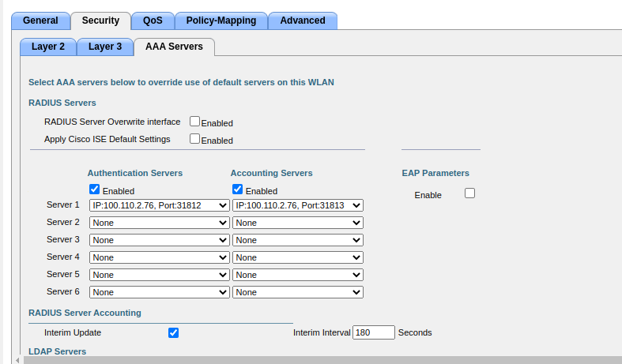Expand Server 2 authentication server dropdown
This screenshot has width=622, height=364.
tap(159, 223)
